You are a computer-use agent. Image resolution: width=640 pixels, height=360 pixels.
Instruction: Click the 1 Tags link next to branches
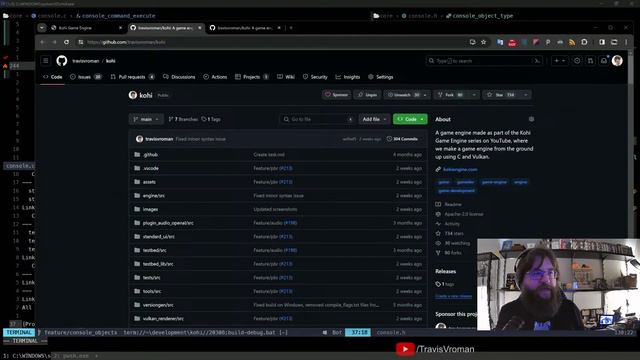pyautogui.click(x=211, y=119)
